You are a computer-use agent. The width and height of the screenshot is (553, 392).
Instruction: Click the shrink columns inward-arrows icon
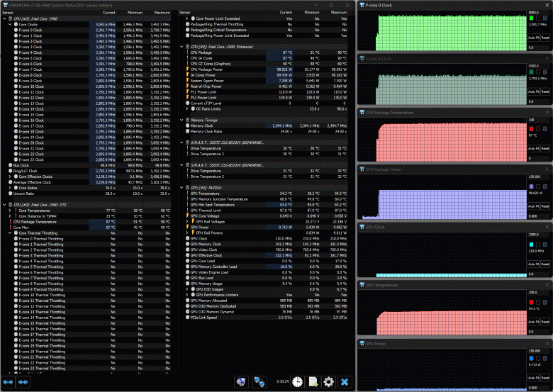(23, 382)
